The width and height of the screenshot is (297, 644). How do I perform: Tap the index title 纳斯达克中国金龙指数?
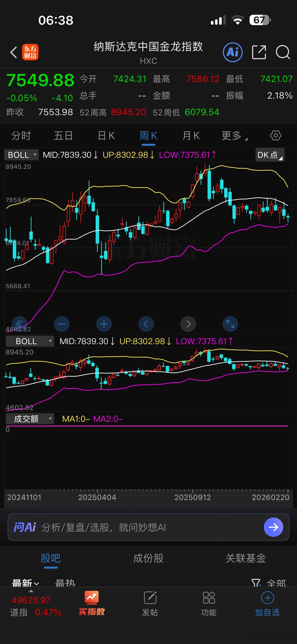[148, 47]
